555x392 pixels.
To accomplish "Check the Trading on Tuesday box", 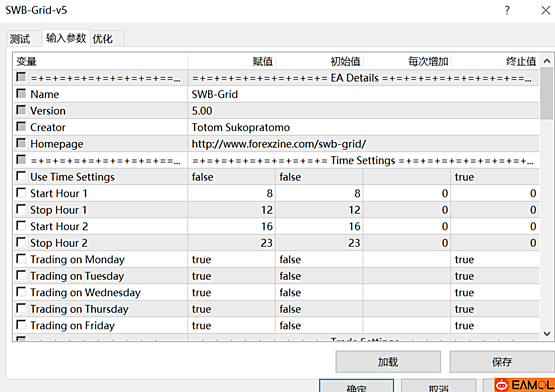I will pos(21,275).
